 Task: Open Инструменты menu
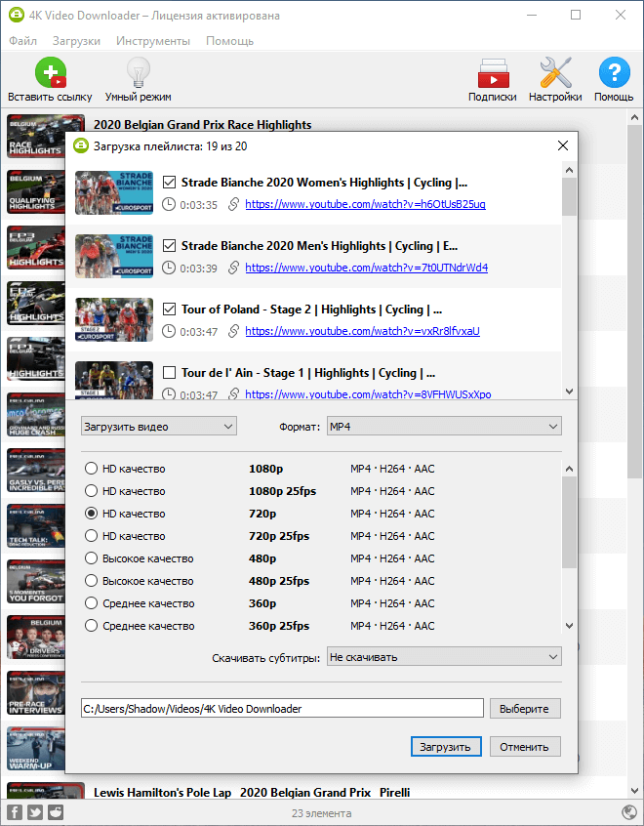point(153,41)
